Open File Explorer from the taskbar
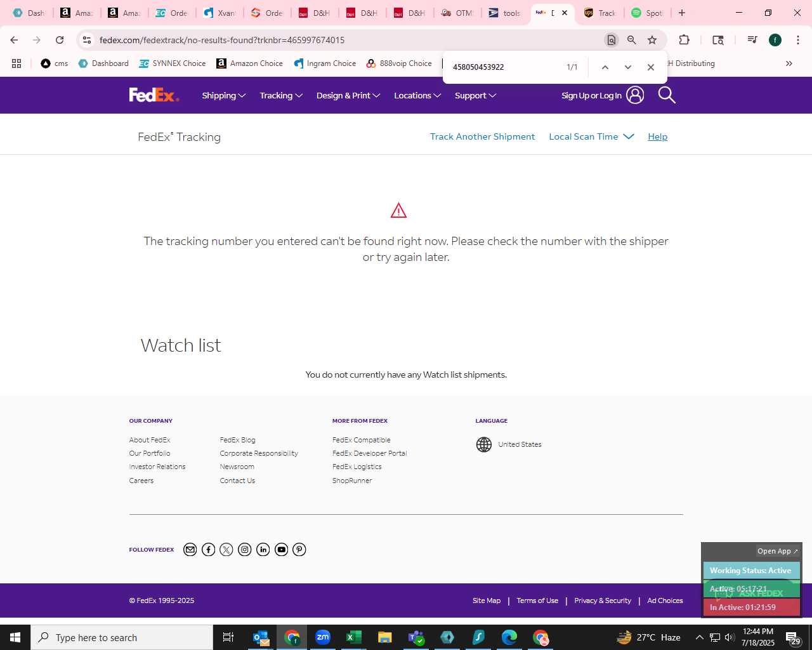The height and width of the screenshot is (650, 812). pos(385,637)
